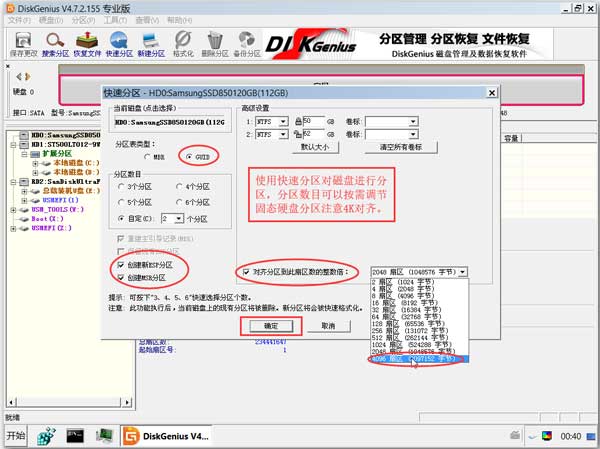Click DiskGenius V4 taskbar button
Image resolution: width=600 pixels, height=449 pixels.
166,436
